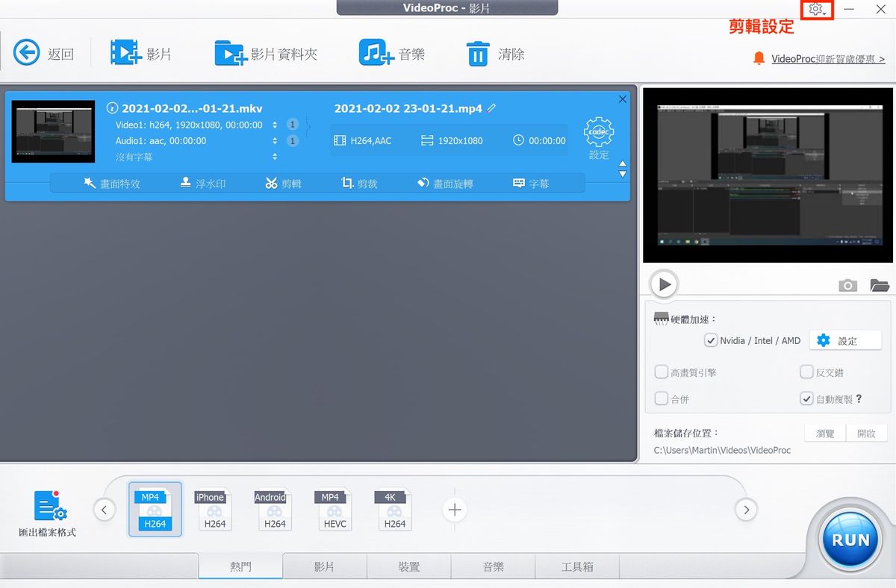The width and height of the screenshot is (896, 588).
Task: Go back with the 返回 arrow button
Action: 44,54
